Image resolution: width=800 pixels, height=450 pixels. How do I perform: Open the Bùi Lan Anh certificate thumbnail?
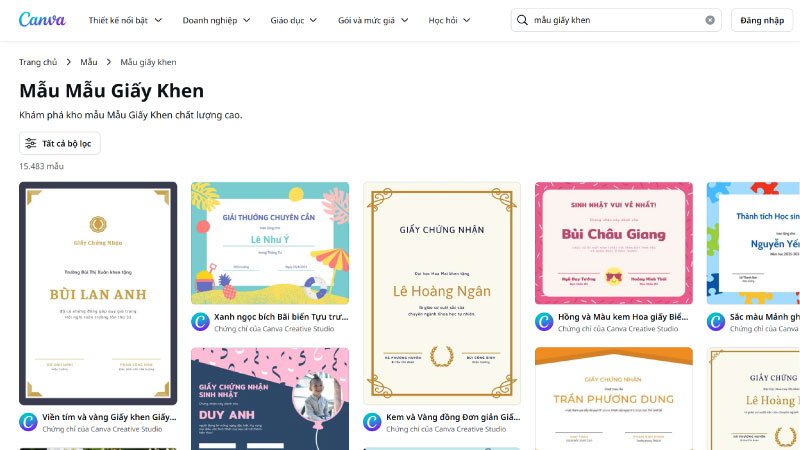[98, 293]
